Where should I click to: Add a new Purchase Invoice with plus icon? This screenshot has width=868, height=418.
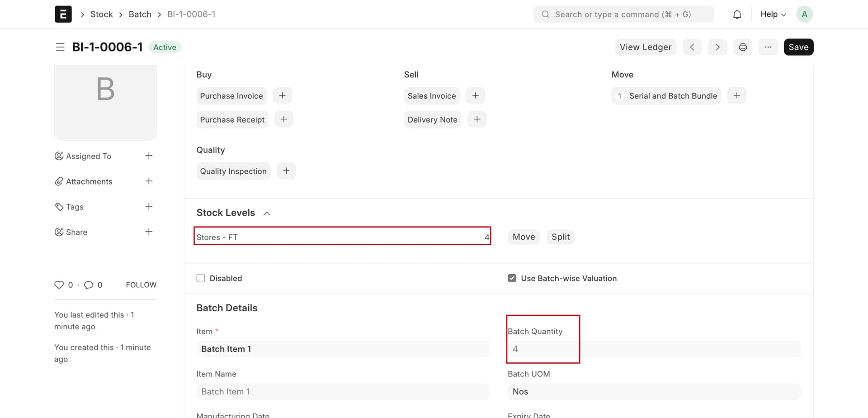click(282, 95)
